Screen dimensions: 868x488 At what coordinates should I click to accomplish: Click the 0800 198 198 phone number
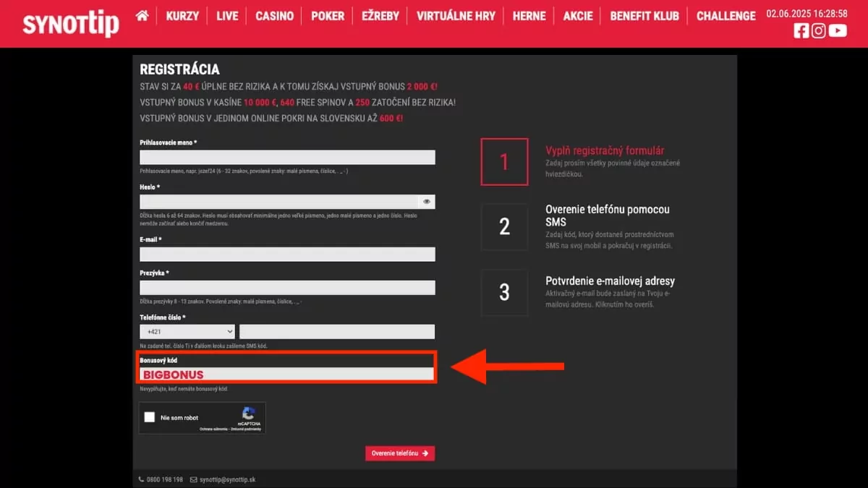coord(165,479)
